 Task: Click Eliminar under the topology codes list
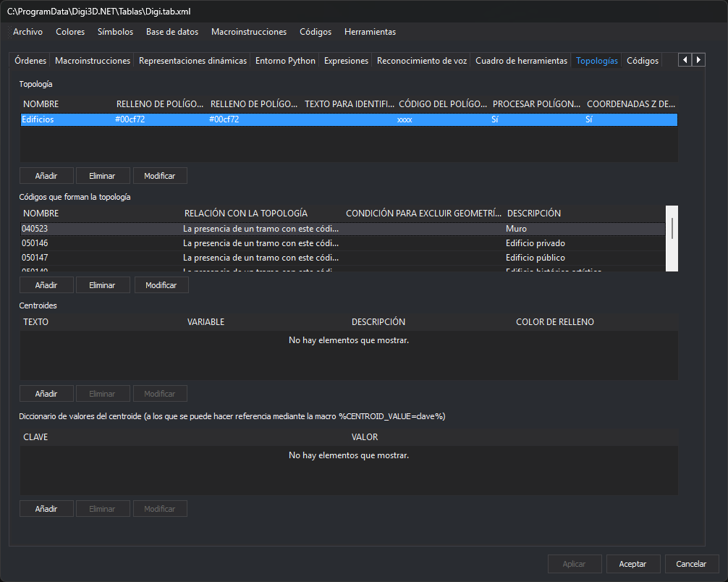102,284
